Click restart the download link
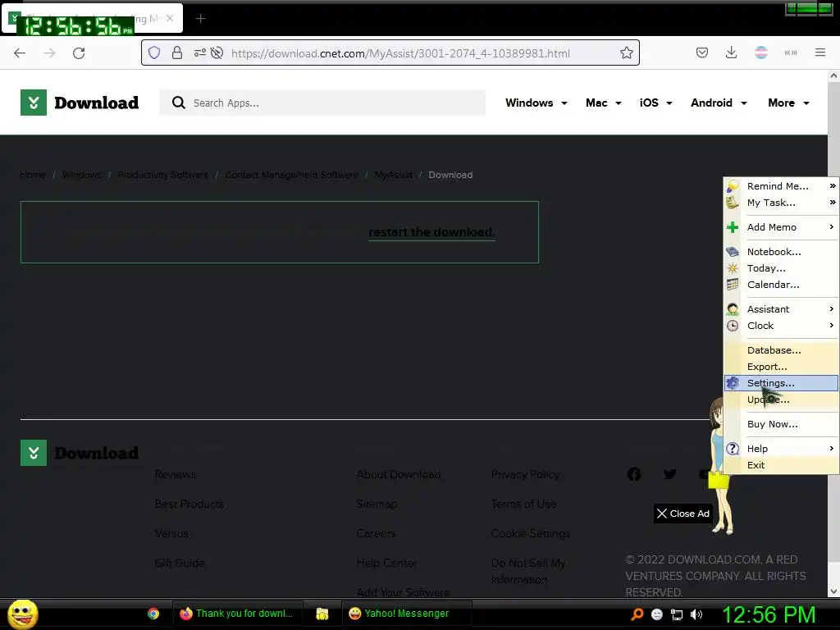This screenshot has width=840, height=630. coord(431,232)
